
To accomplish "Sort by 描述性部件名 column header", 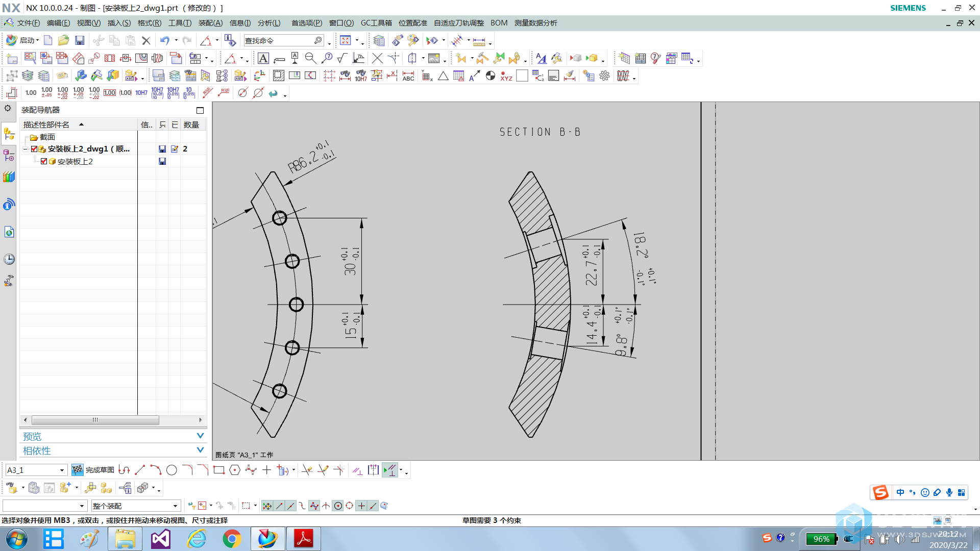I will (79, 124).
